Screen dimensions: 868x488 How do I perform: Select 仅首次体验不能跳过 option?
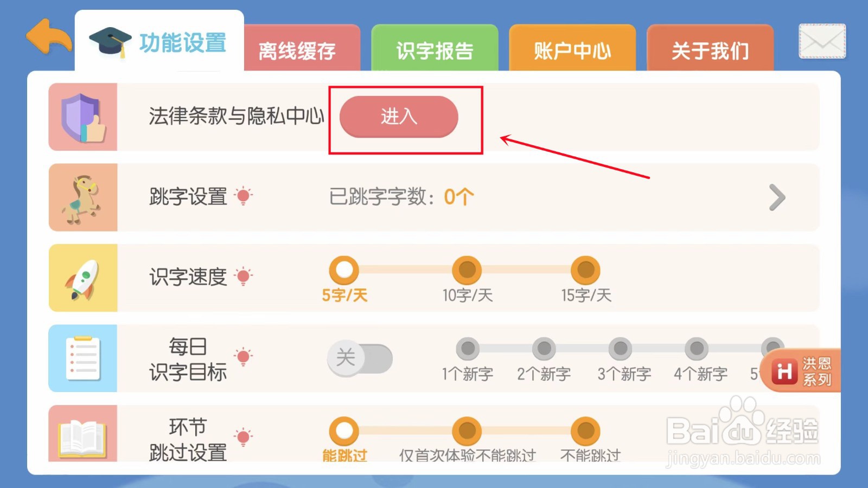point(467,432)
